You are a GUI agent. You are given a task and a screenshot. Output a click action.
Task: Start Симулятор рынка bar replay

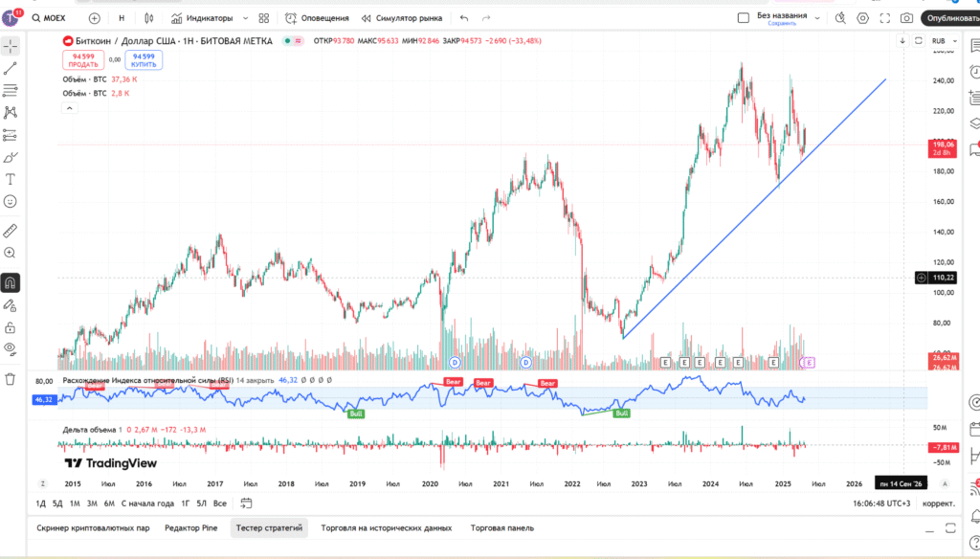[x=402, y=18]
